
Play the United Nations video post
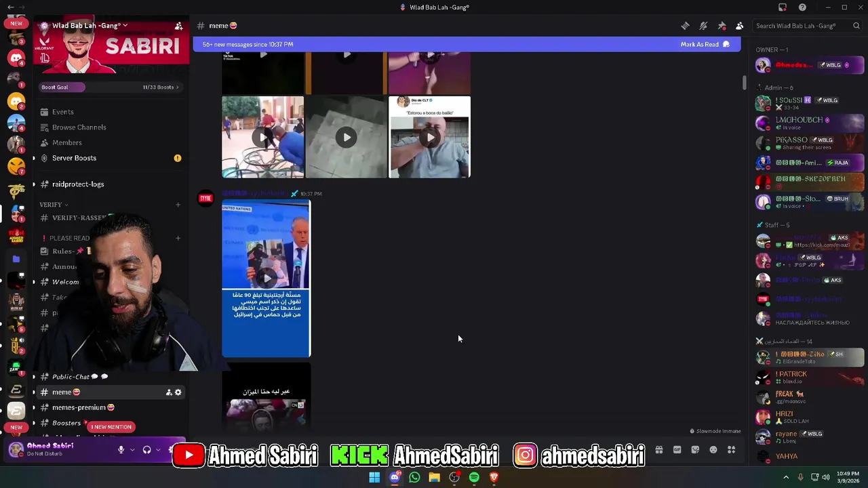pyautogui.click(x=267, y=278)
